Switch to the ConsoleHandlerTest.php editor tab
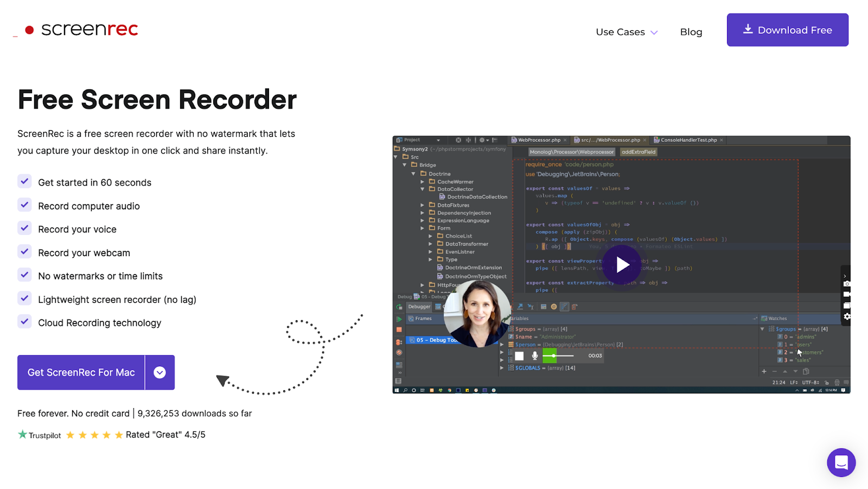The height and width of the screenshot is (489, 868). (x=688, y=140)
